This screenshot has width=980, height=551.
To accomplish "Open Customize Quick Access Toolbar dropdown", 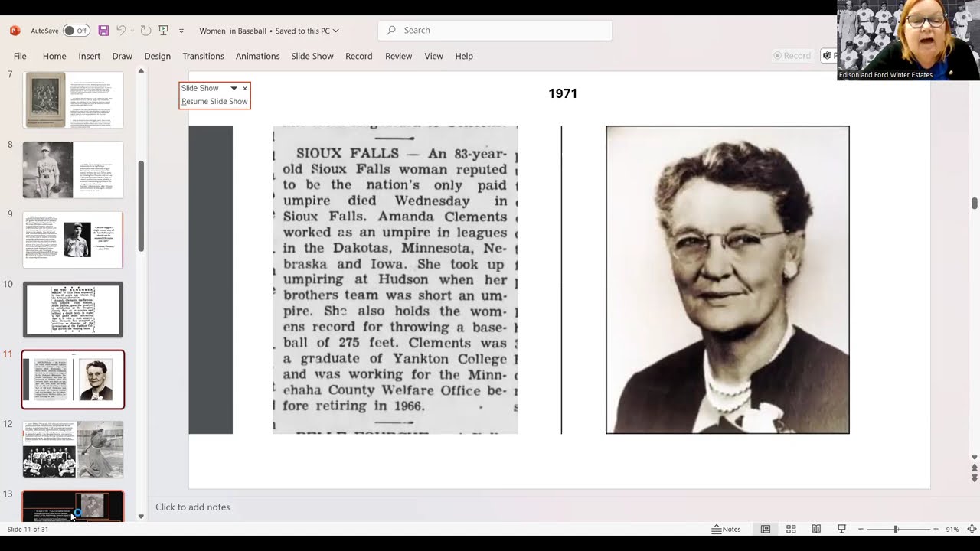I will tap(181, 31).
